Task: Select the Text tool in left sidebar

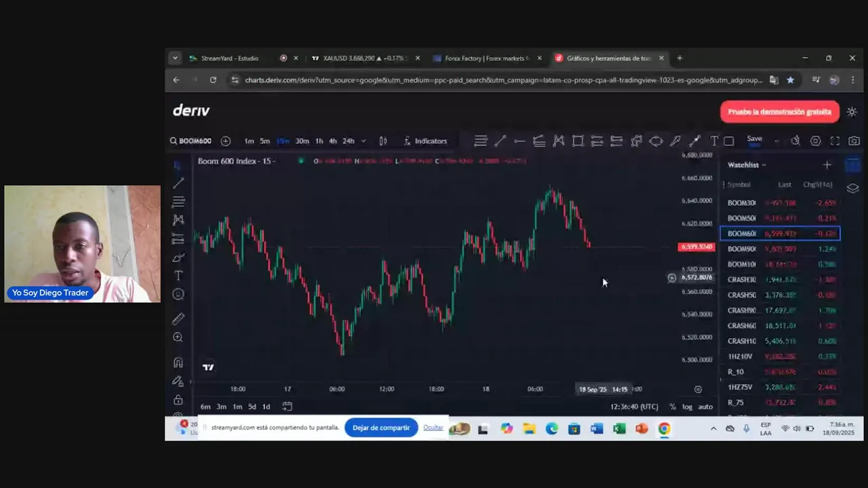Action: 178,276
